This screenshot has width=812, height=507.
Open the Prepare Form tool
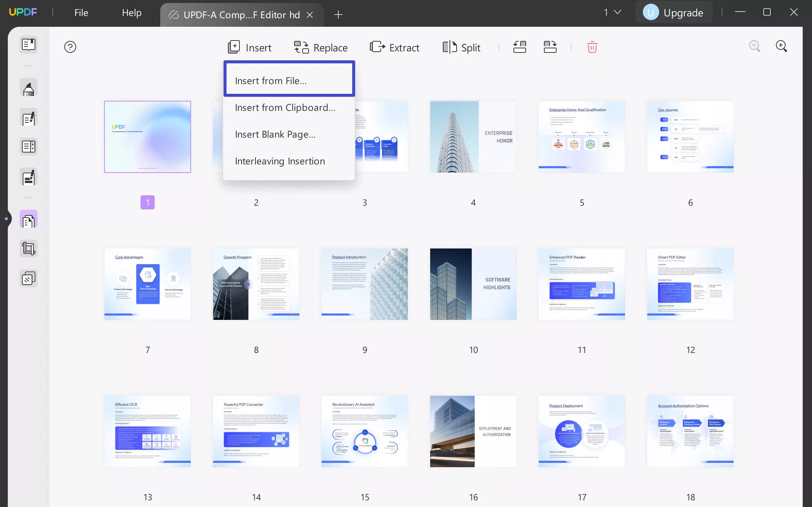coord(29,147)
